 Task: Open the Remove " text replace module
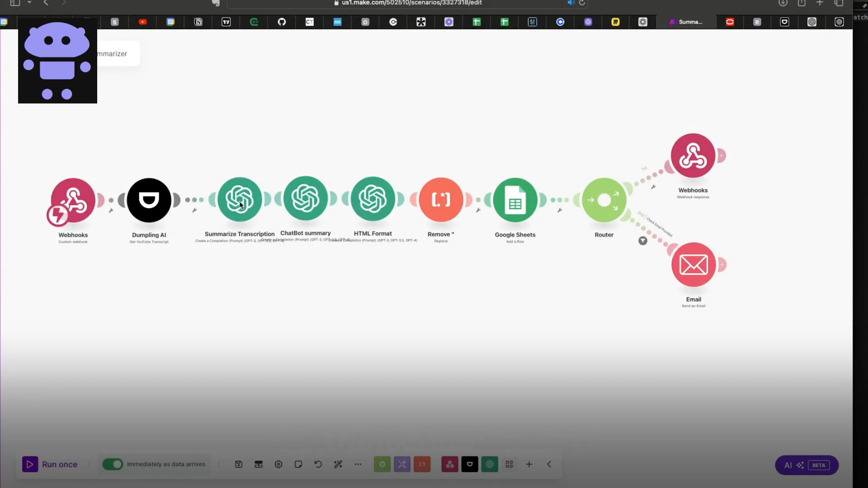tap(441, 199)
